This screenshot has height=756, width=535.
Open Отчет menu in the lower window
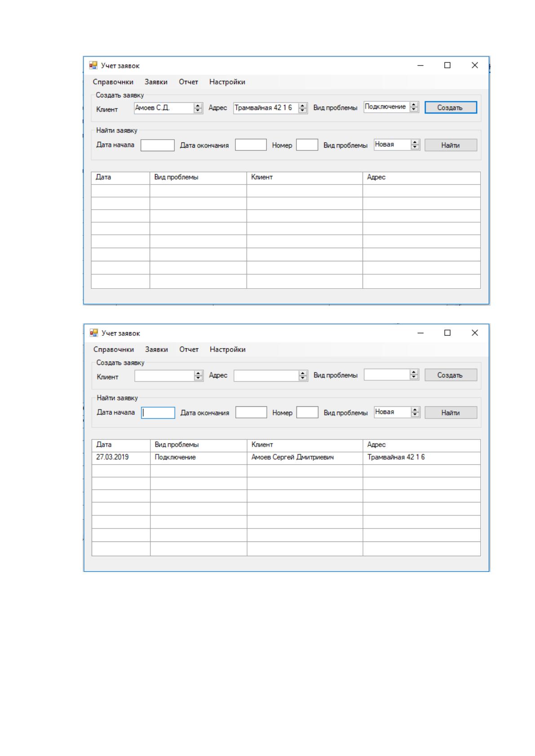189,349
